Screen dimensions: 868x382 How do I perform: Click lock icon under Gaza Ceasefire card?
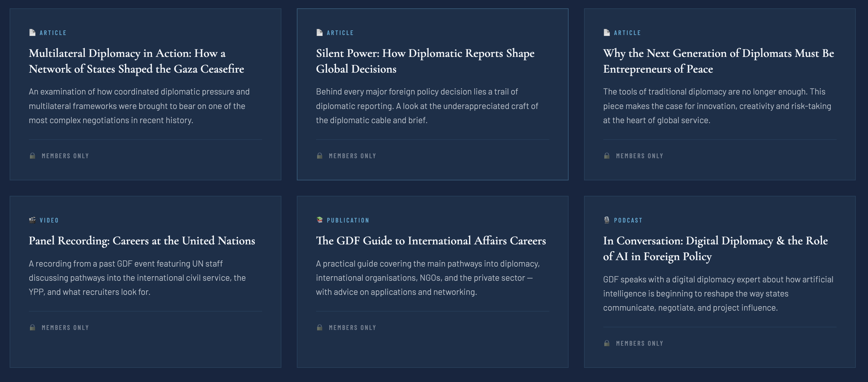click(x=32, y=156)
